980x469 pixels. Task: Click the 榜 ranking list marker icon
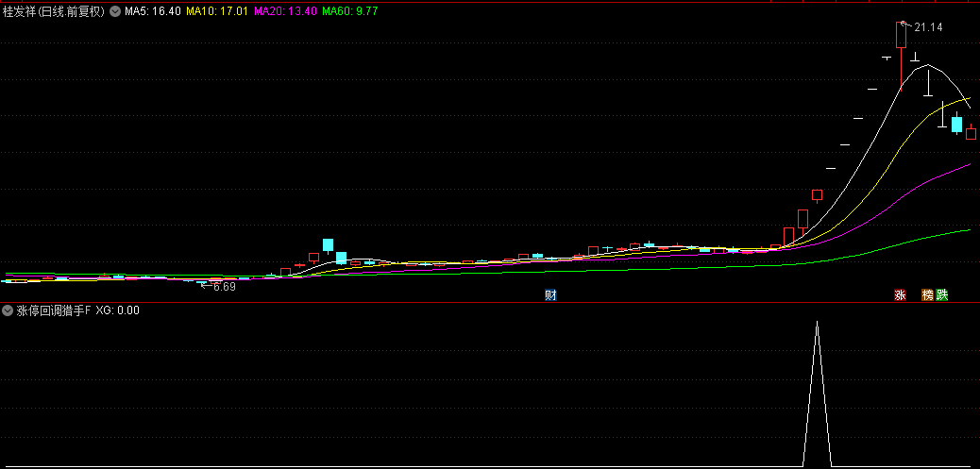927,294
